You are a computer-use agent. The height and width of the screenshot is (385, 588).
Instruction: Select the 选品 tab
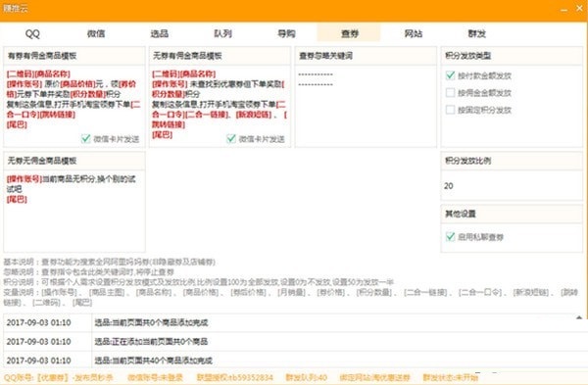(x=160, y=33)
